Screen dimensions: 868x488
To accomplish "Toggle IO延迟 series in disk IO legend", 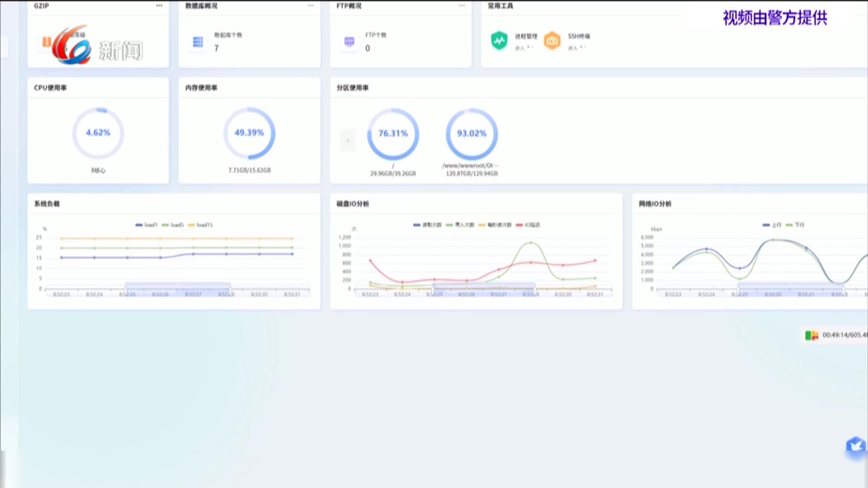I will tap(528, 225).
